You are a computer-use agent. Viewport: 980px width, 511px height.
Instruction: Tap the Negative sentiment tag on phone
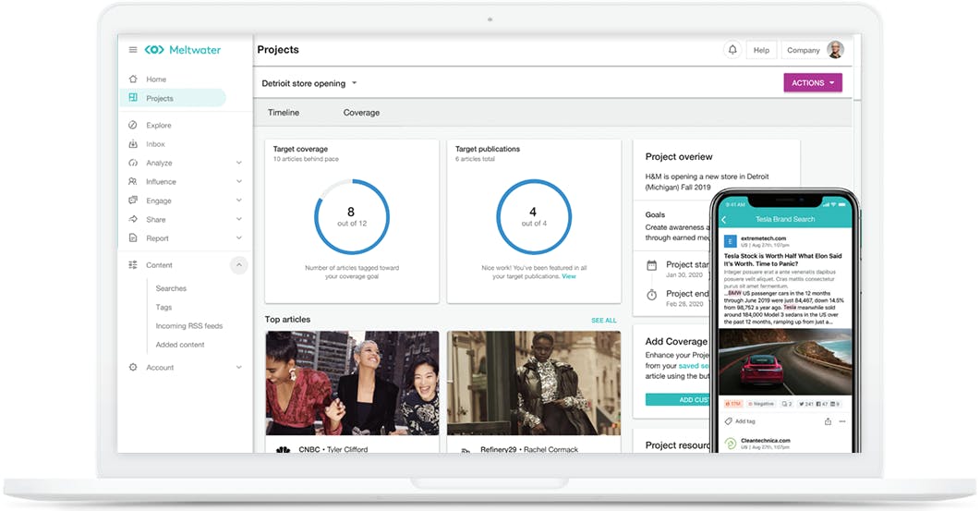click(x=760, y=404)
